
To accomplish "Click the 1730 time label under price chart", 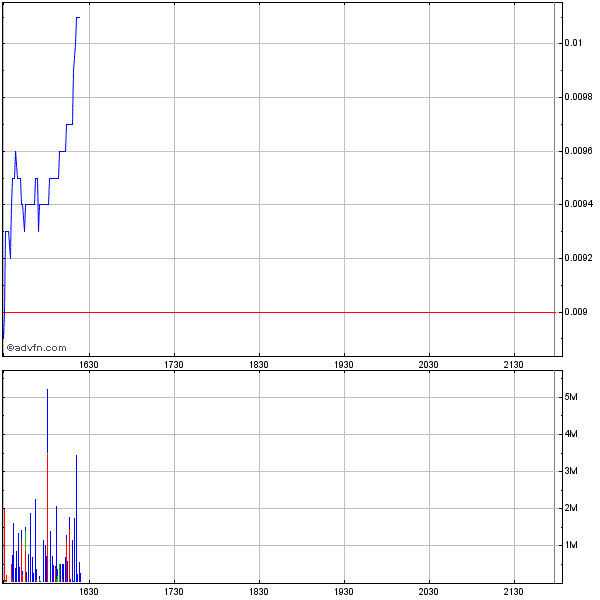I will tap(174, 365).
